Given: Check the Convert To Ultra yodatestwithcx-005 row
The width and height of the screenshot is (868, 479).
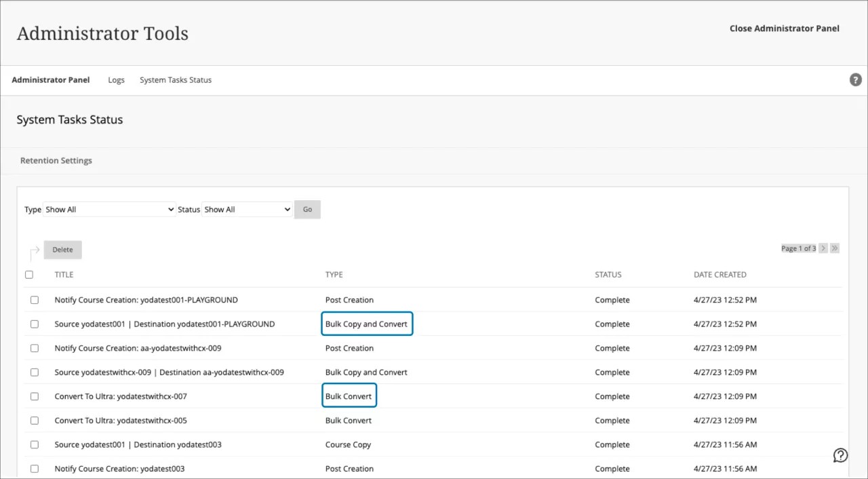Looking at the screenshot, I should coord(35,420).
